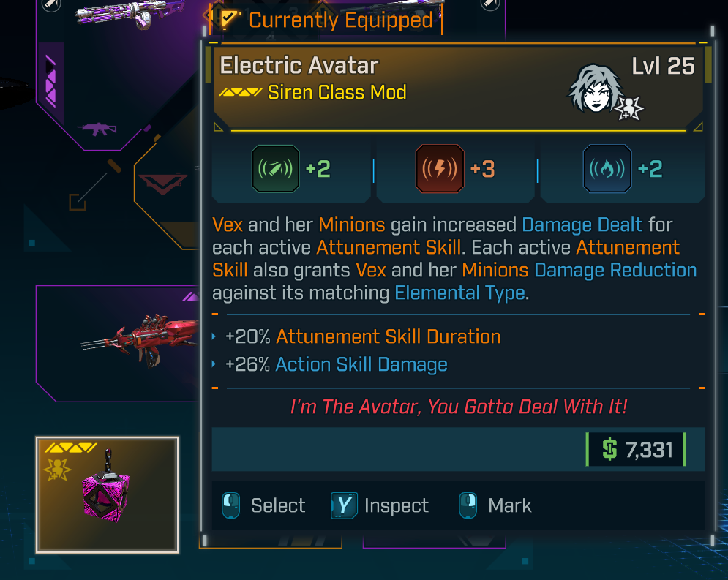Click the Currently Equipped checkmark box
This screenshot has width=728, height=580.
pos(227,19)
